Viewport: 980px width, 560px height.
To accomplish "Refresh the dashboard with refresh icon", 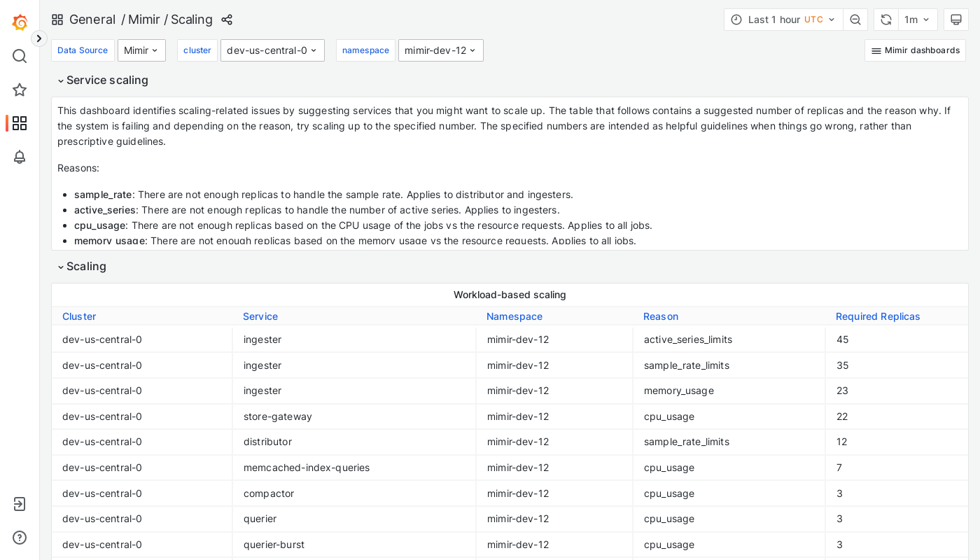I will [886, 20].
